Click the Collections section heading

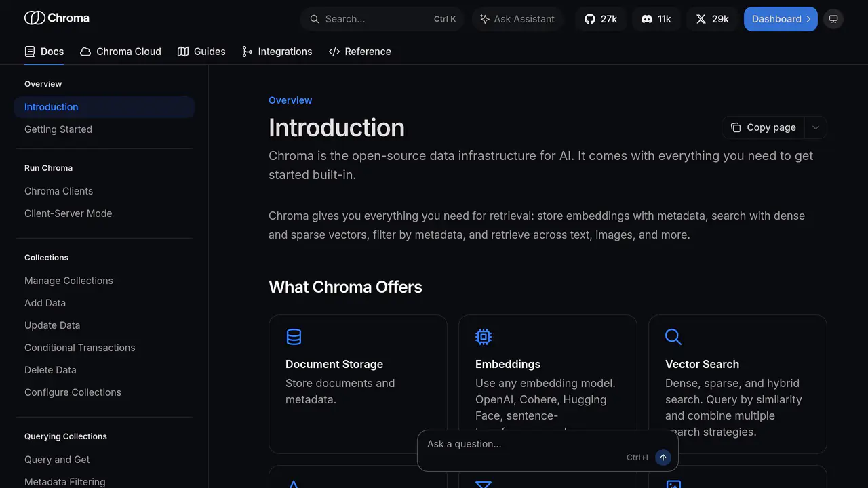coord(46,258)
